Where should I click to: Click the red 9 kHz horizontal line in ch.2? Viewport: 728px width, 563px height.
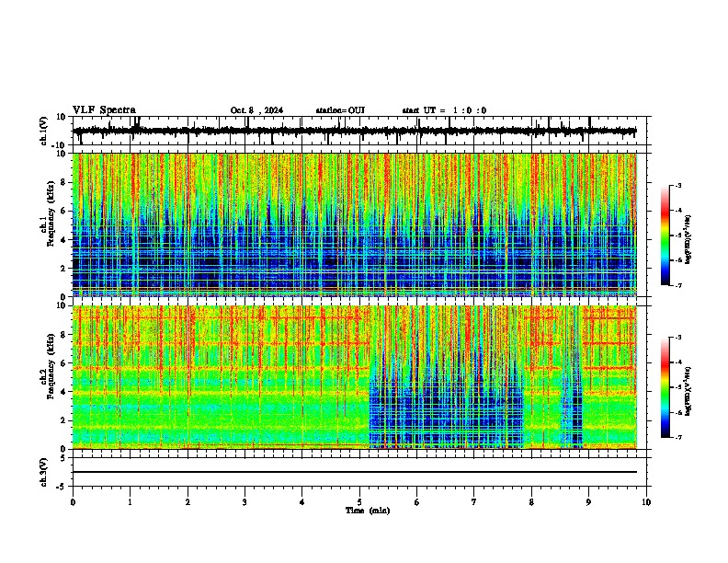(x=221, y=318)
